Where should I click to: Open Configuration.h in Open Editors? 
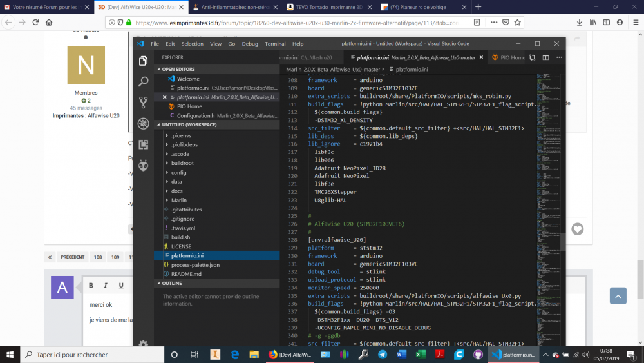click(x=217, y=116)
